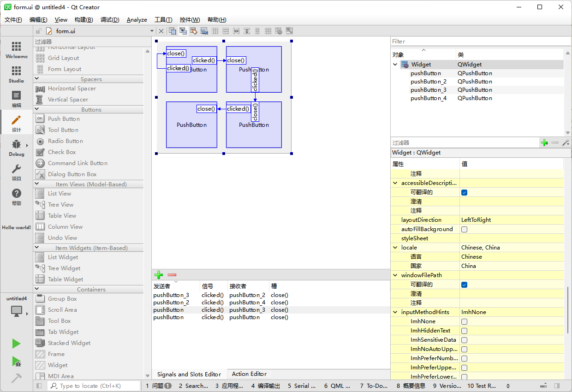Viewport: 572px width, 392px height.
Task: Open the form.ui file dropdown
Action: 152,31
